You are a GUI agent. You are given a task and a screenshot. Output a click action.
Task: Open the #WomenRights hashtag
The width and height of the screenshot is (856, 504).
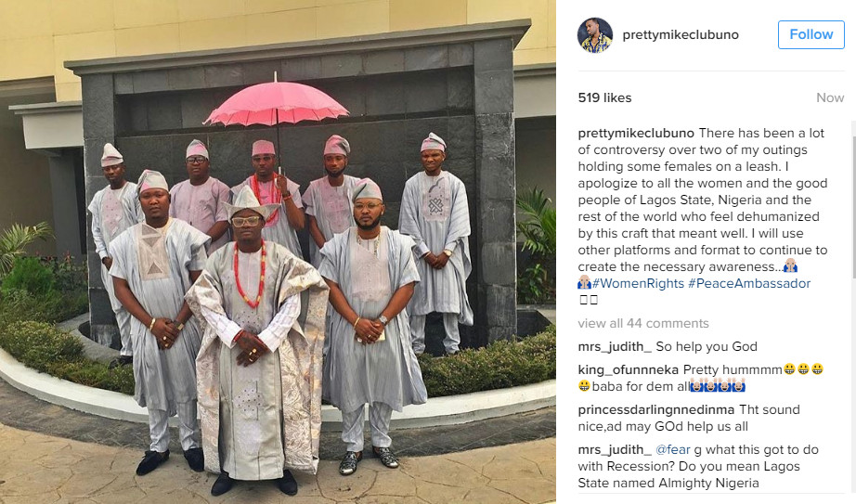tap(638, 283)
